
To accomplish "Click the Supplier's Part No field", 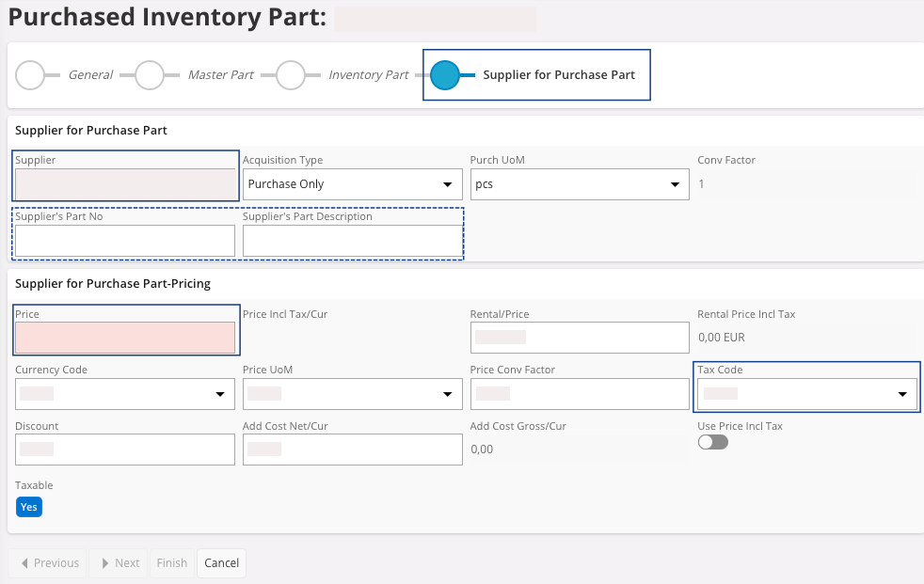I will click(x=125, y=241).
